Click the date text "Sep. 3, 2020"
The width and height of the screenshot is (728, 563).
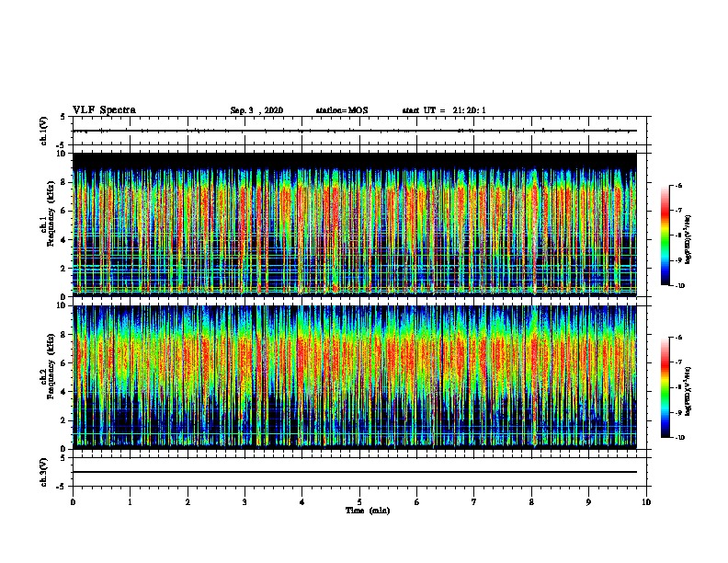256,110
